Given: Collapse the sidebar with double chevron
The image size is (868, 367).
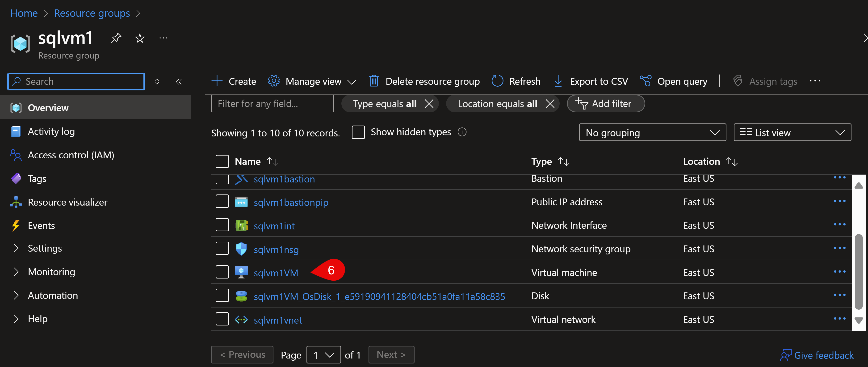Looking at the screenshot, I should click(x=179, y=82).
